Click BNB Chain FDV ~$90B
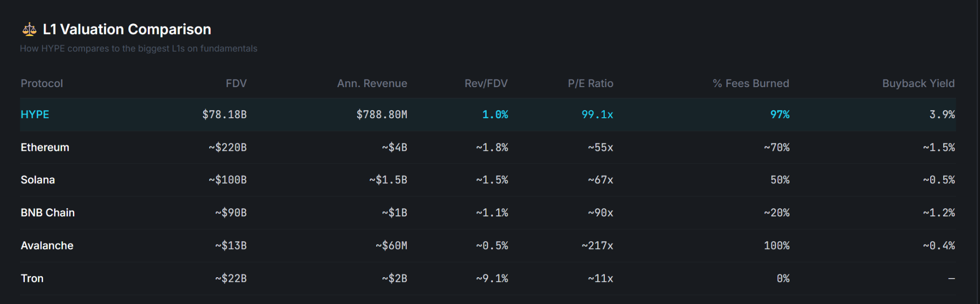The height and width of the screenshot is (304, 980). click(x=231, y=213)
